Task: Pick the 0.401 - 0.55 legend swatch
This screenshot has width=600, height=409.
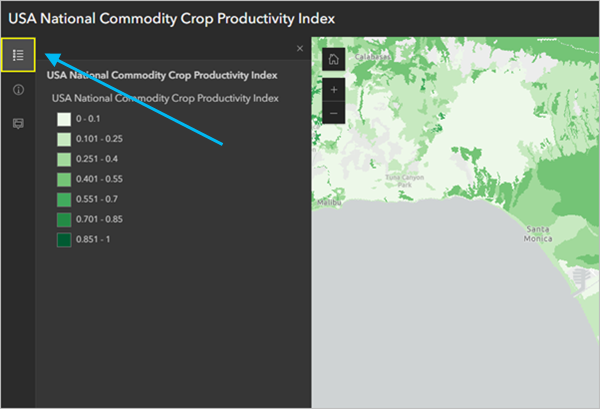Action: (63, 179)
